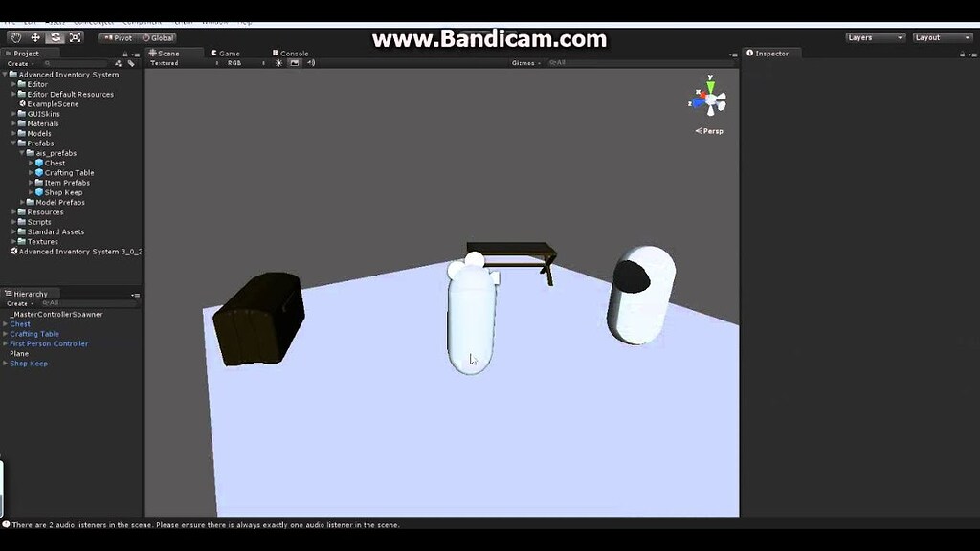This screenshot has height=551, width=980.
Task: Select Crafting Table in the Hierarchy
Action: [x=33, y=333]
